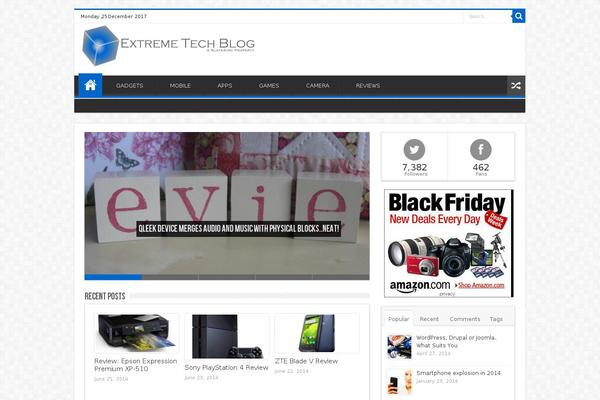Click the 7,382 Followers count
The image size is (600, 400).
pyautogui.click(x=414, y=170)
